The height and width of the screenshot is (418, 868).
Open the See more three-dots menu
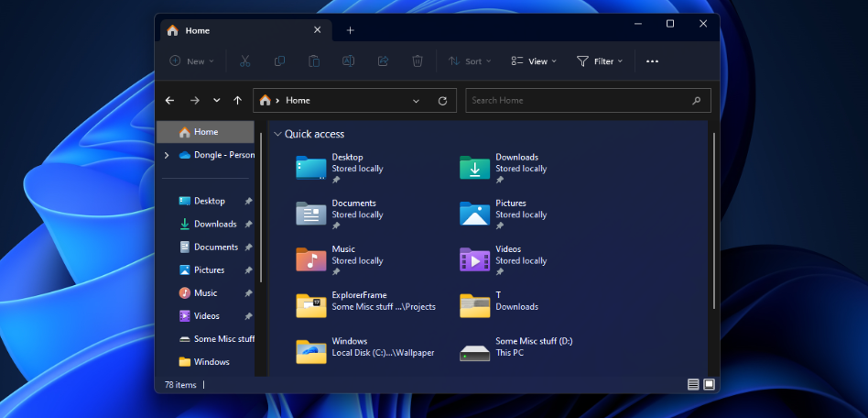coord(652,61)
